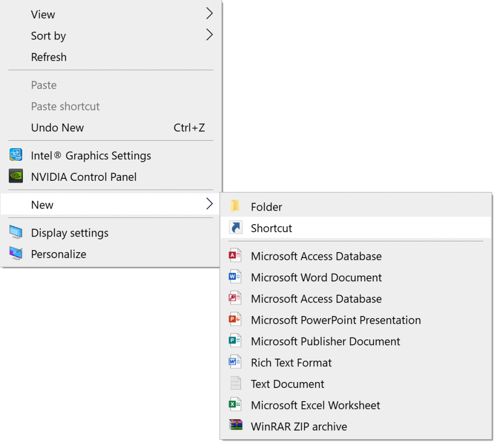Click the Publisher Document icon
The height and width of the screenshot is (448, 500).
coord(235,341)
